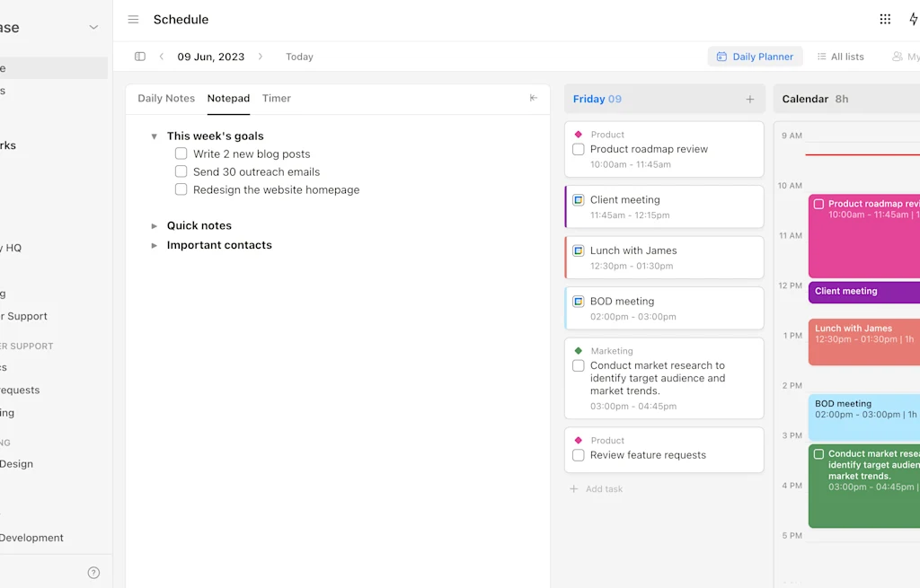Mark Conduct market research task complete
The image size is (920, 588).
coord(578,365)
